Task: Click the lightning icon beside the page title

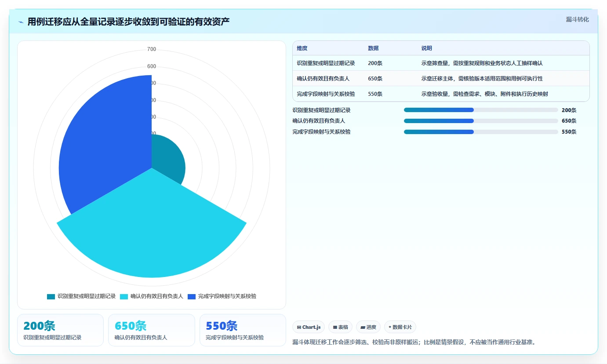Action: tap(21, 22)
